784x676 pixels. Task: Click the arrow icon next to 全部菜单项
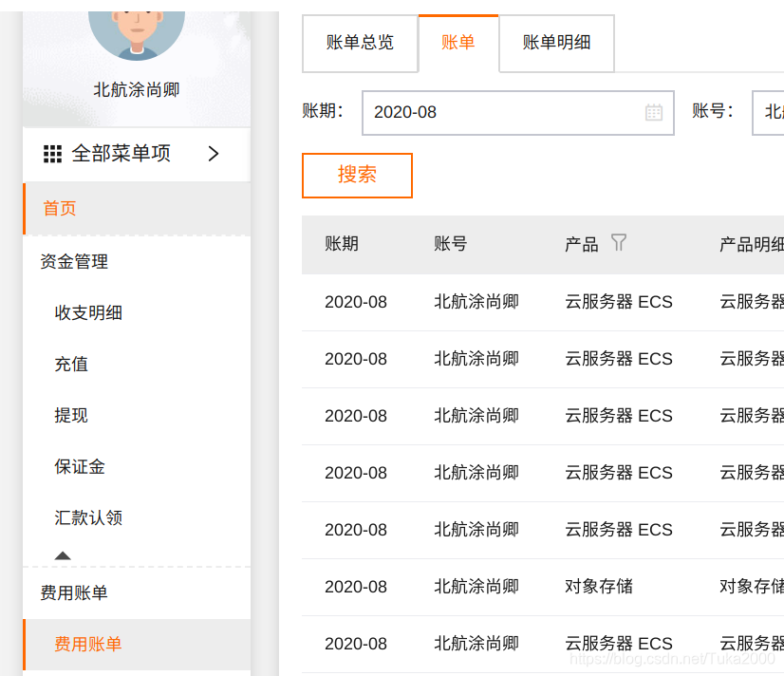[x=214, y=154]
